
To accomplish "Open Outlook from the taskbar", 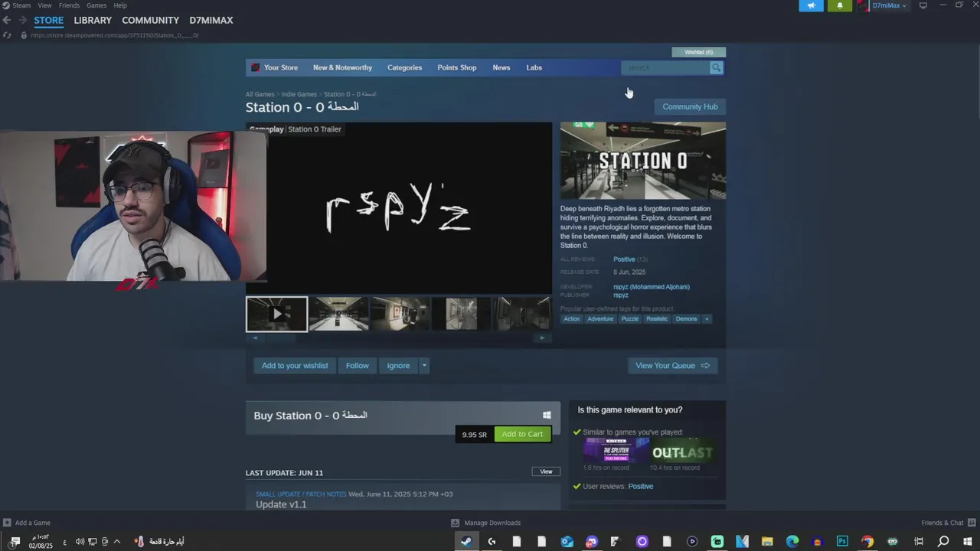I will point(567,541).
